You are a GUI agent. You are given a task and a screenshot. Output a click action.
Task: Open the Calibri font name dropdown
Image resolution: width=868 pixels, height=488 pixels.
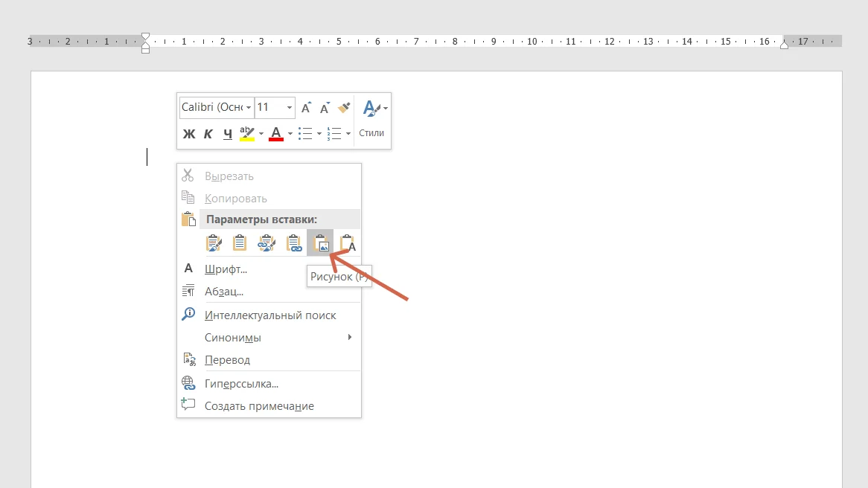pyautogui.click(x=249, y=108)
